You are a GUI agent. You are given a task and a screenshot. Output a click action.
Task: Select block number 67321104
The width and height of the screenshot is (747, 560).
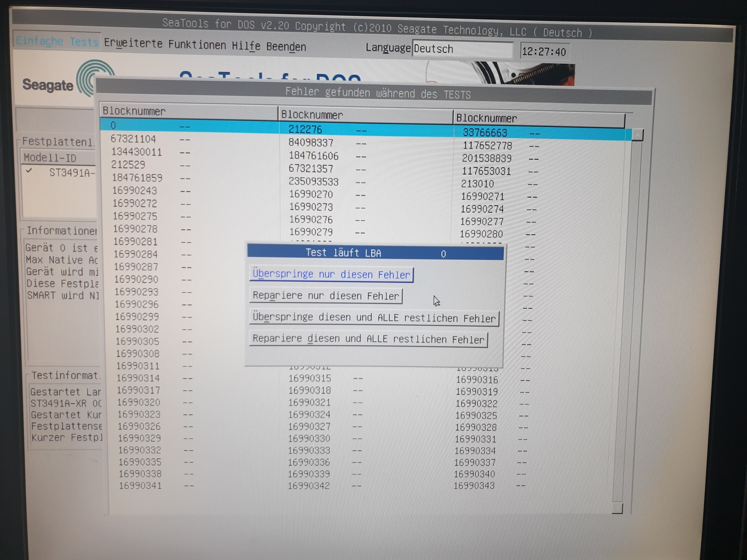coord(133,139)
